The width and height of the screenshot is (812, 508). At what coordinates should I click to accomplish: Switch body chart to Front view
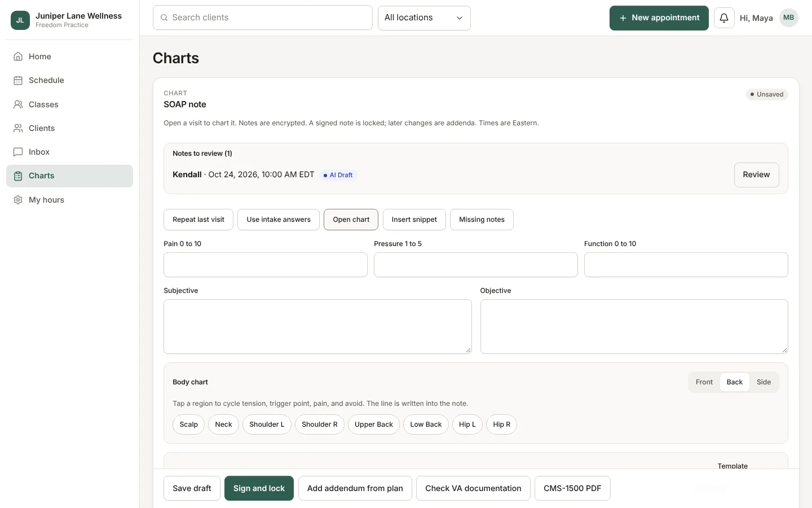click(x=704, y=382)
